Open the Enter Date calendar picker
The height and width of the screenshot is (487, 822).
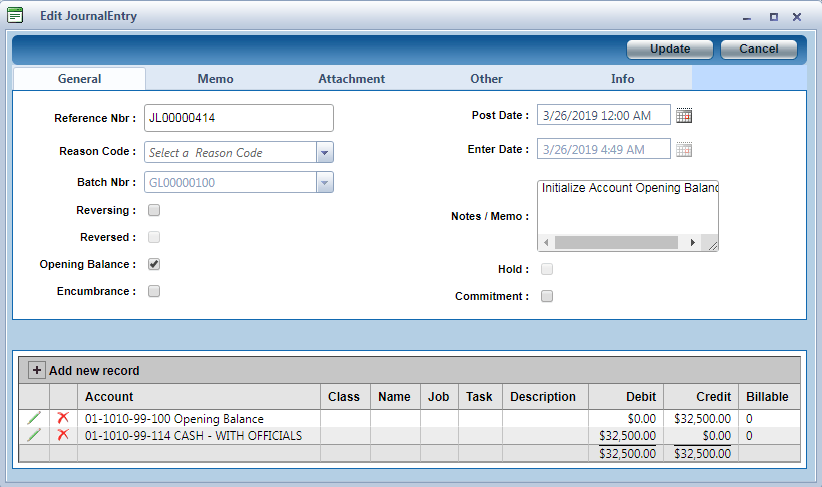pyautogui.click(x=684, y=149)
